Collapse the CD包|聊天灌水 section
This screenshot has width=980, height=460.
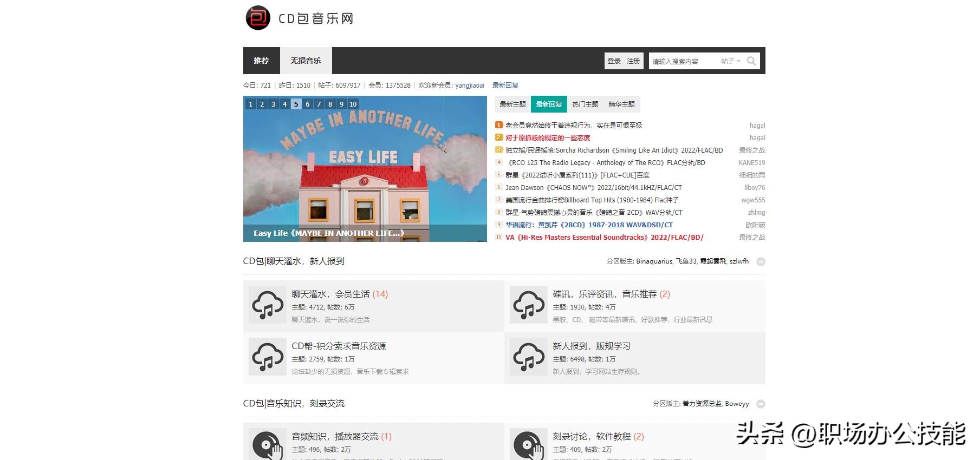pyautogui.click(x=761, y=262)
